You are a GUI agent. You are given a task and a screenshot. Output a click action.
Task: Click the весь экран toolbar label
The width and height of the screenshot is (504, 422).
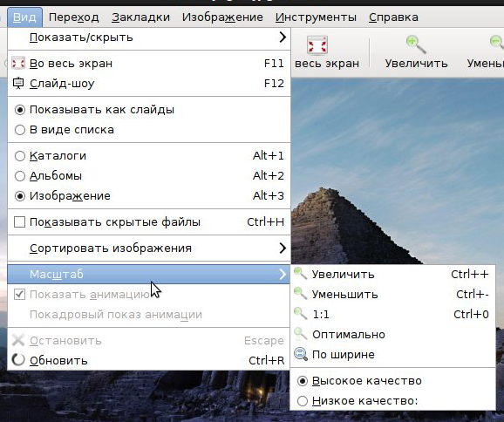[x=327, y=64]
